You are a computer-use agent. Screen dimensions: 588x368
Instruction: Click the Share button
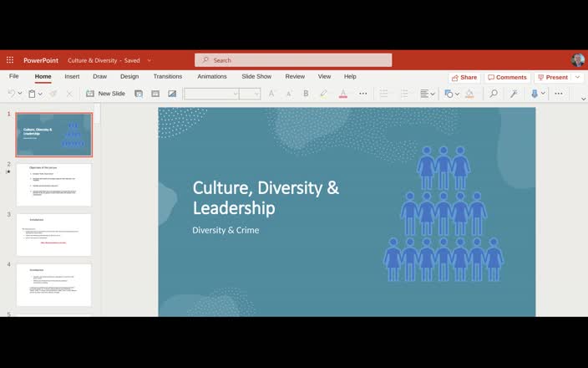(464, 77)
